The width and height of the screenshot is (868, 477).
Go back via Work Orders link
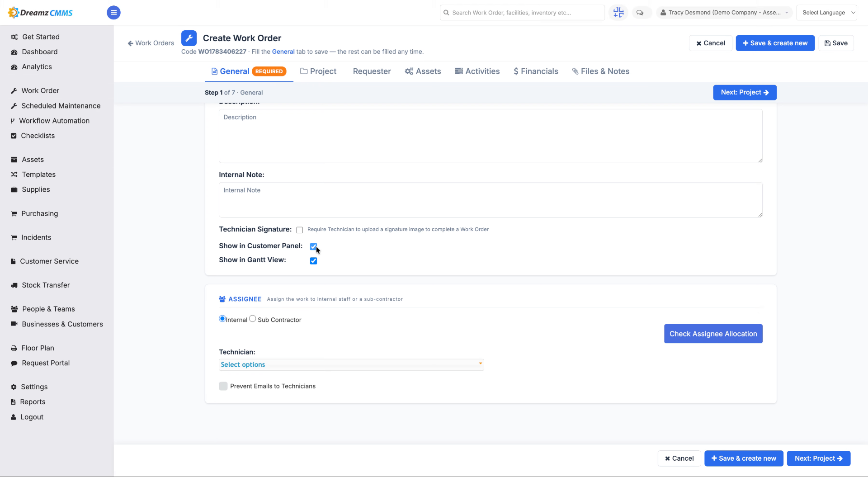(x=151, y=43)
